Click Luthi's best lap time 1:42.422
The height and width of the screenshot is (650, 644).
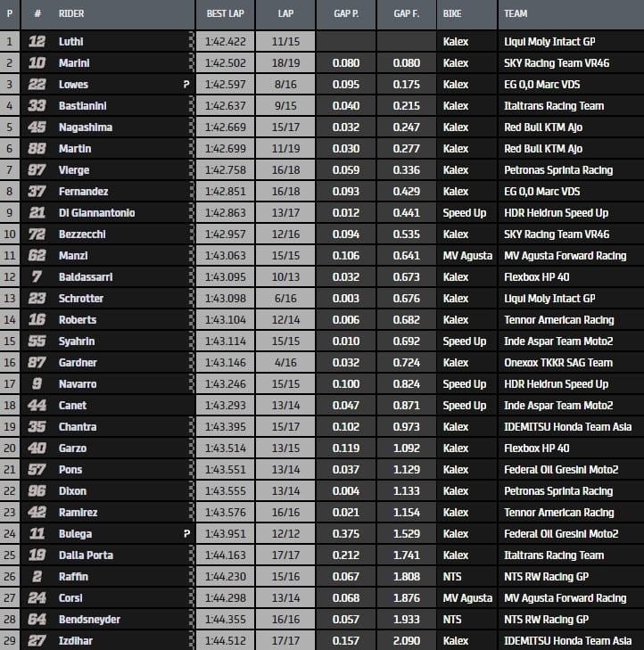(x=225, y=42)
